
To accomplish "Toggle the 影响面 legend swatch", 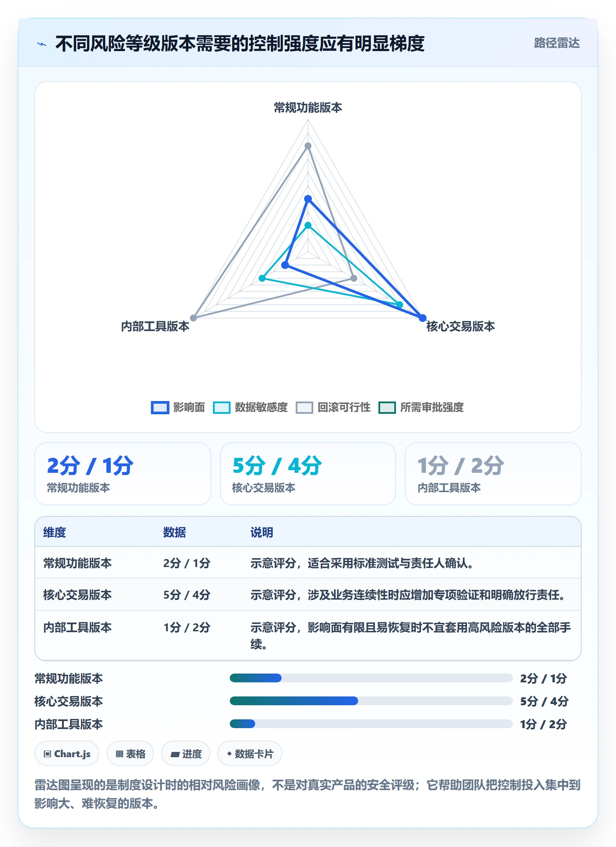I will tap(160, 408).
